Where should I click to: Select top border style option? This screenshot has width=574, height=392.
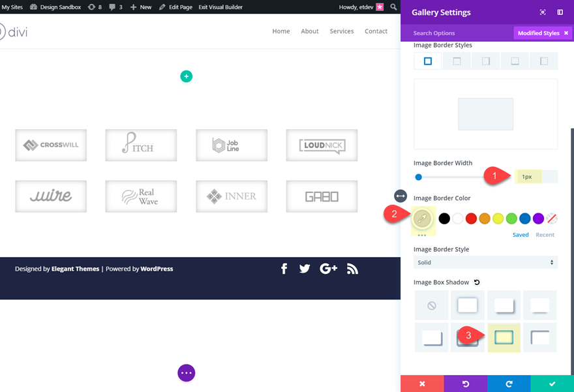tap(457, 61)
